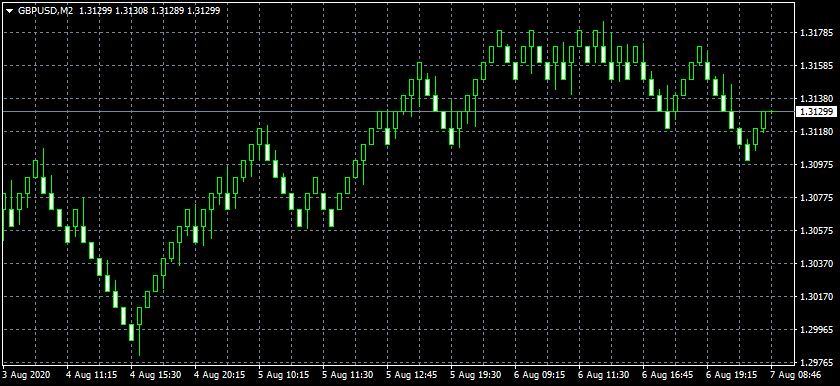
Task: Click the 1.31785 price axis label
Action: tap(815, 33)
